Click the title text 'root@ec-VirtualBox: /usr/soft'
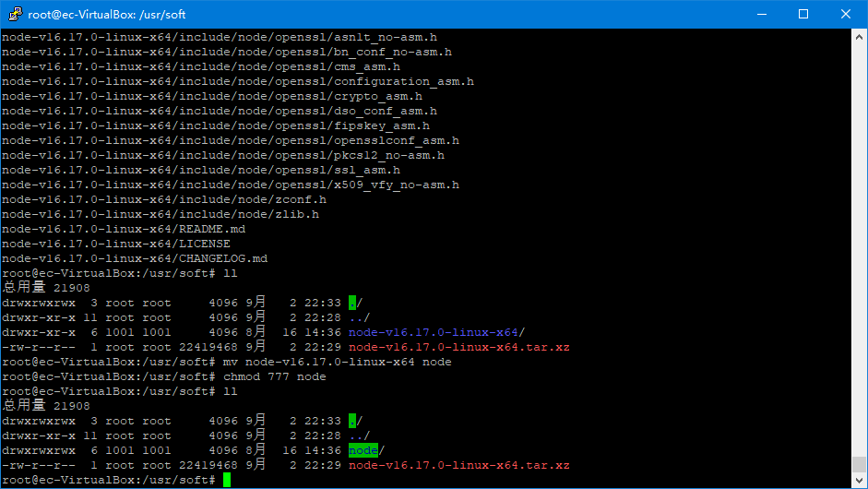 point(107,15)
